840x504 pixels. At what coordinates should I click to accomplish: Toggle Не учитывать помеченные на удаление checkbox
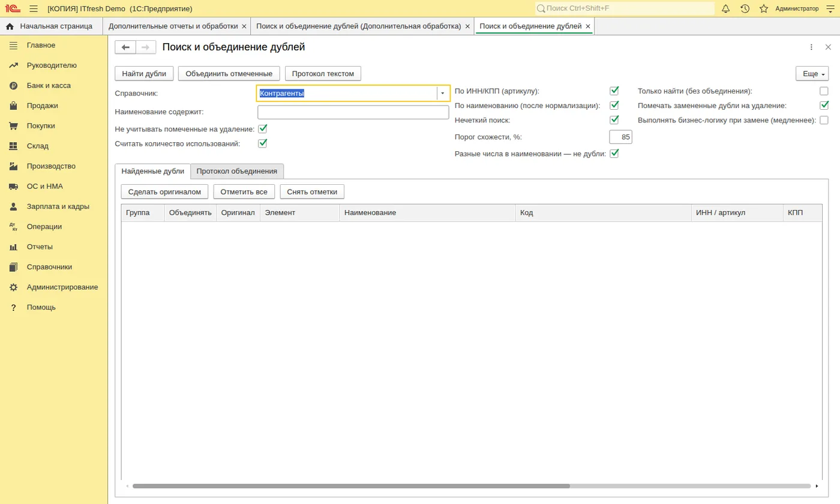click(262, 128)
